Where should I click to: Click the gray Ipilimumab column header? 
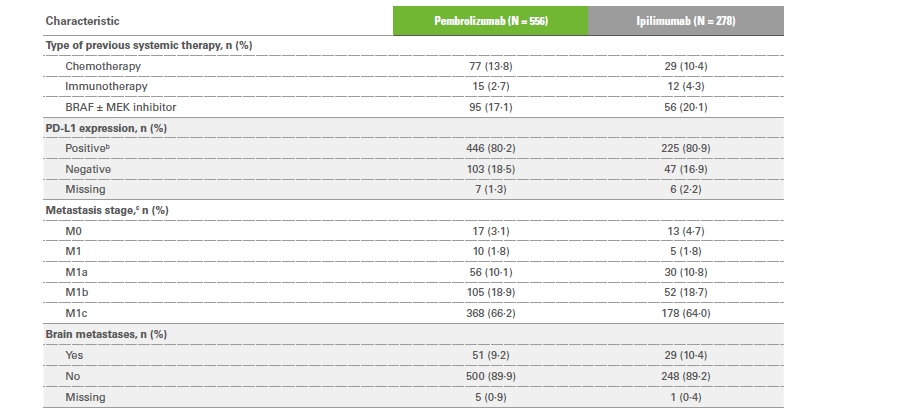click(x=686, y=21)
